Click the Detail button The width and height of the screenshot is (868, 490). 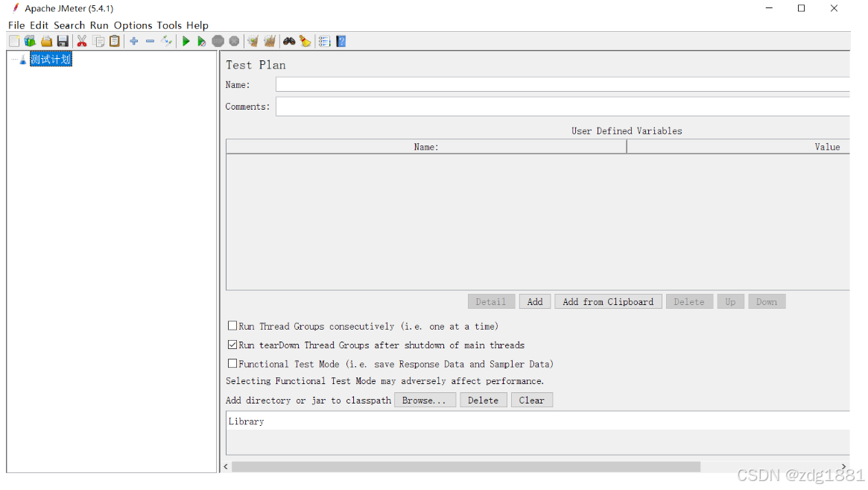491,301
